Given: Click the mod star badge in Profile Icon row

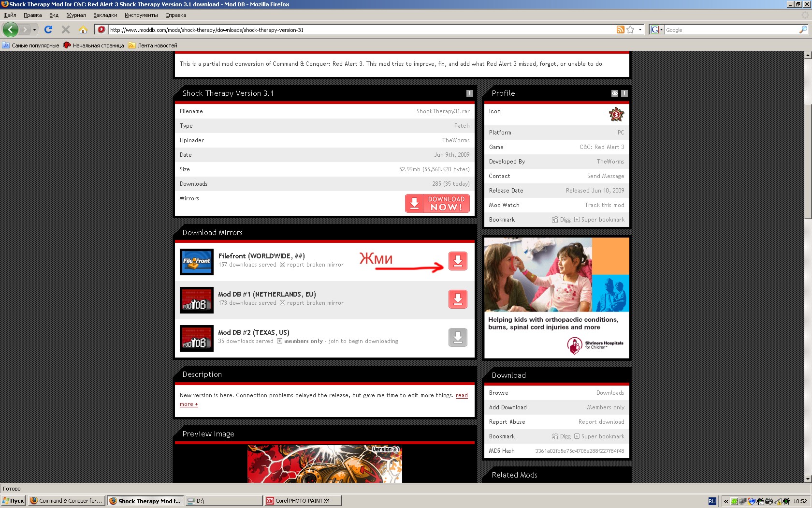Looking at the screenshot, I should (616, 115).
